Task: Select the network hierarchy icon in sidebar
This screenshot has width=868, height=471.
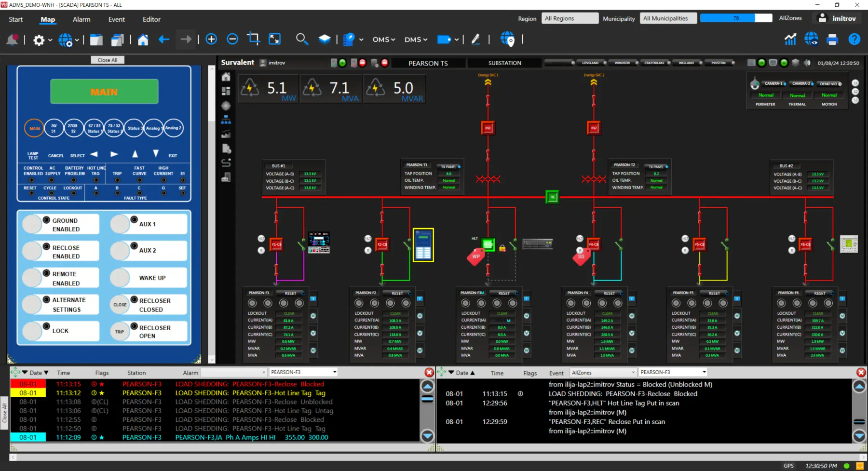Action: (226, 120)
